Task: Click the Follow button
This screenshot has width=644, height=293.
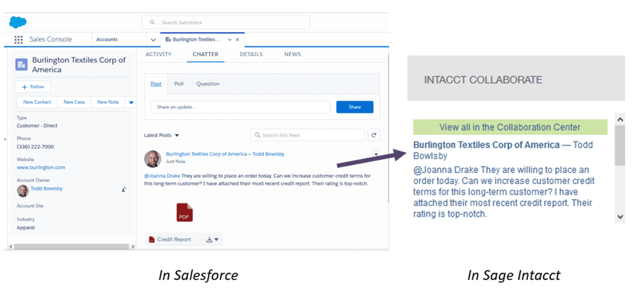Action: pos(33,87)
